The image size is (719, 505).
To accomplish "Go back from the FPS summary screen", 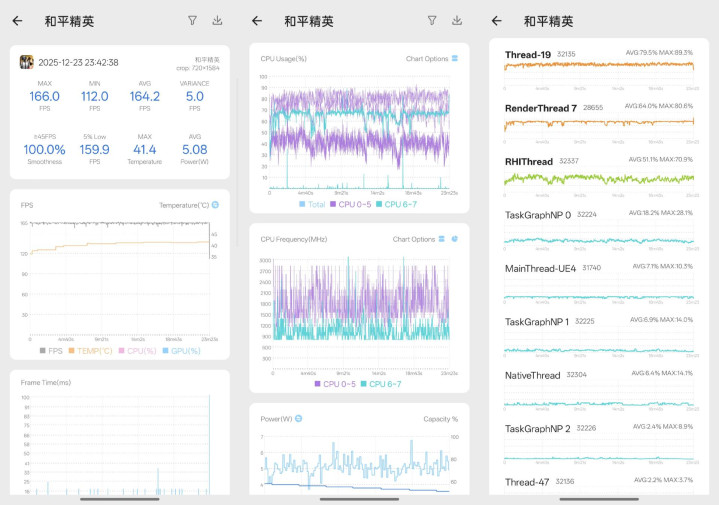I will pyautogui.click(x=17, y=20).
